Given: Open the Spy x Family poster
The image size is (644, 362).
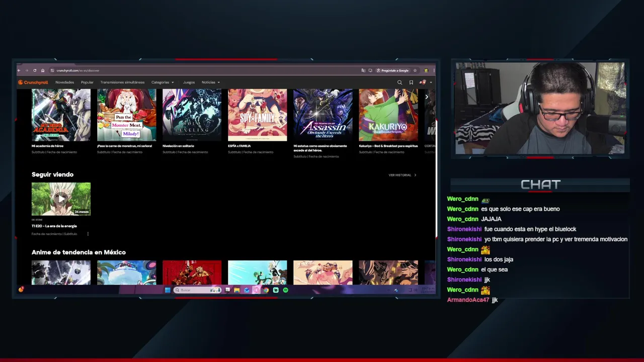Looking at the screenshot, I should (257, 115).
